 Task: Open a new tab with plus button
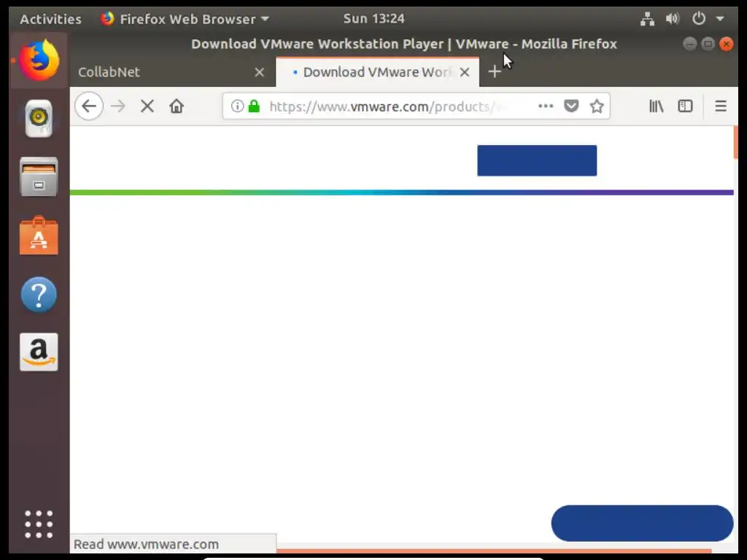495,72
